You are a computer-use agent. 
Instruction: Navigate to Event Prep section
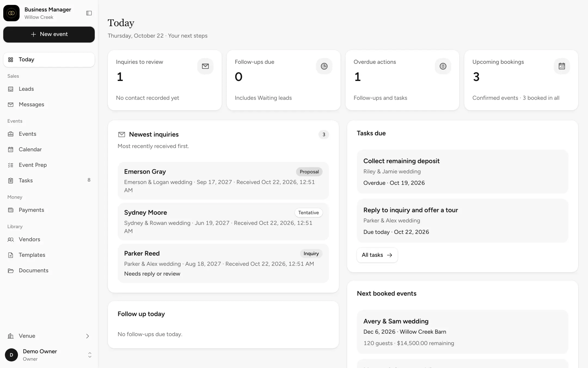[x=49, y=165]
